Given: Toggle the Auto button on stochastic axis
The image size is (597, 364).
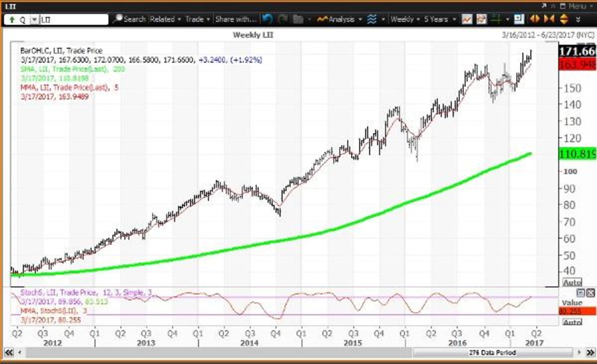Looking at the screenshot, I should pos(571,322).
